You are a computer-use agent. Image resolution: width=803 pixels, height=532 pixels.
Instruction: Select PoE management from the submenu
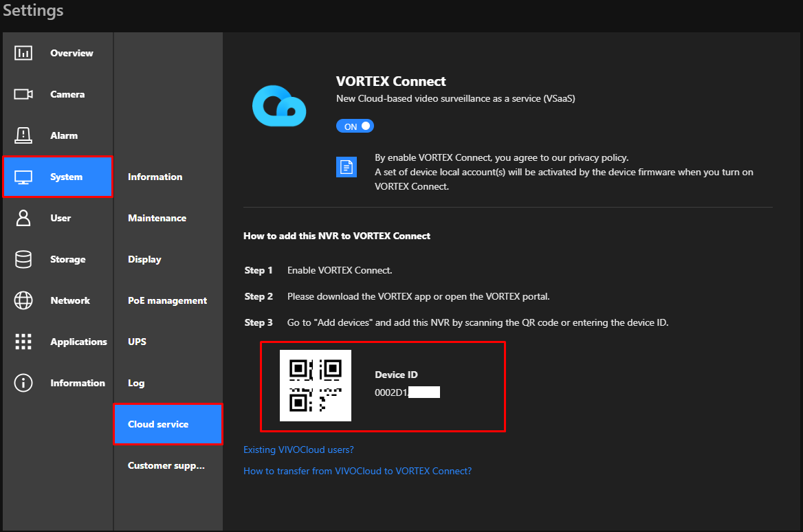[x=167, y=300]
